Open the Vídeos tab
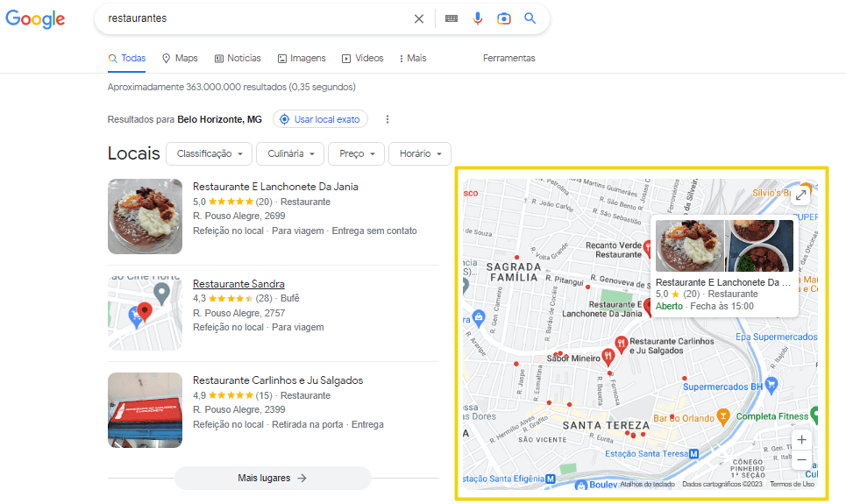Screen dimensions: 846x504 (363, 58)
